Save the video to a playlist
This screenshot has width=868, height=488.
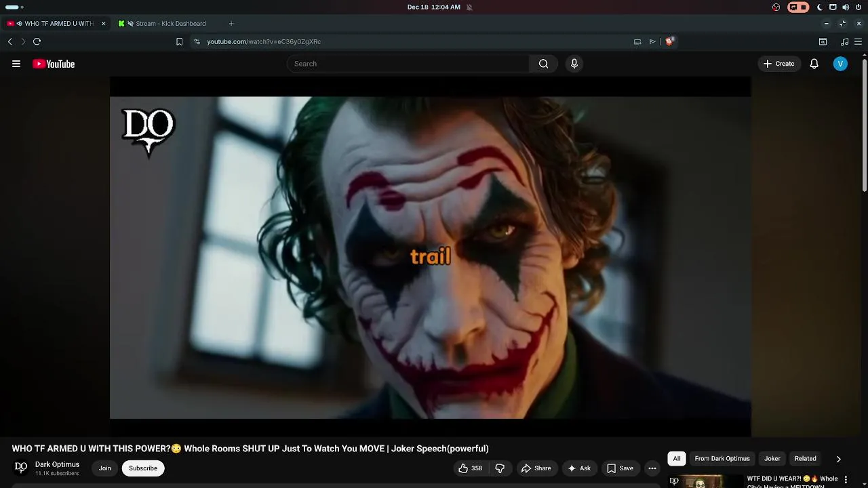(x=620, y=468)
